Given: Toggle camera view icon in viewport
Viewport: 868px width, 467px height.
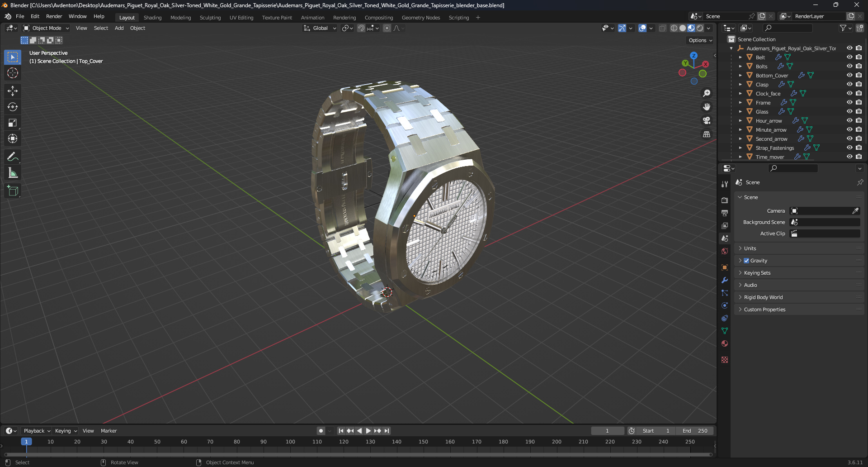Looking at the screenshot, I should pos(707,120).
